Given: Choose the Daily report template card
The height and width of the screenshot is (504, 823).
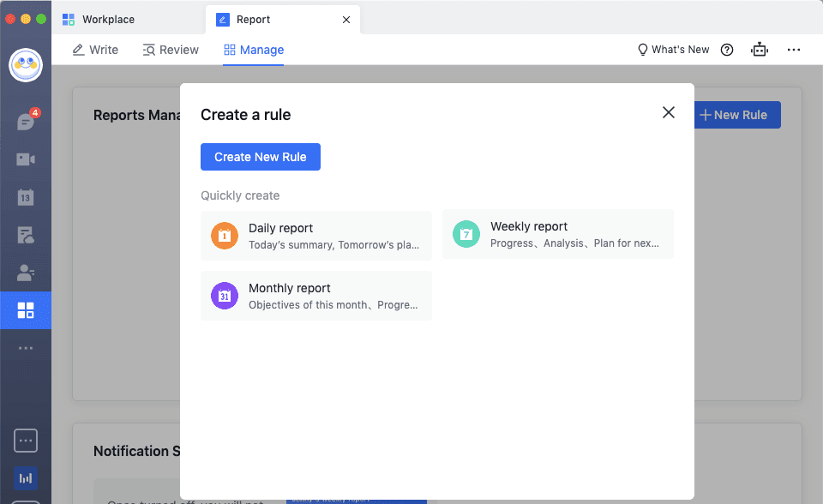Looking at the screenshot, I should (316, 236).
